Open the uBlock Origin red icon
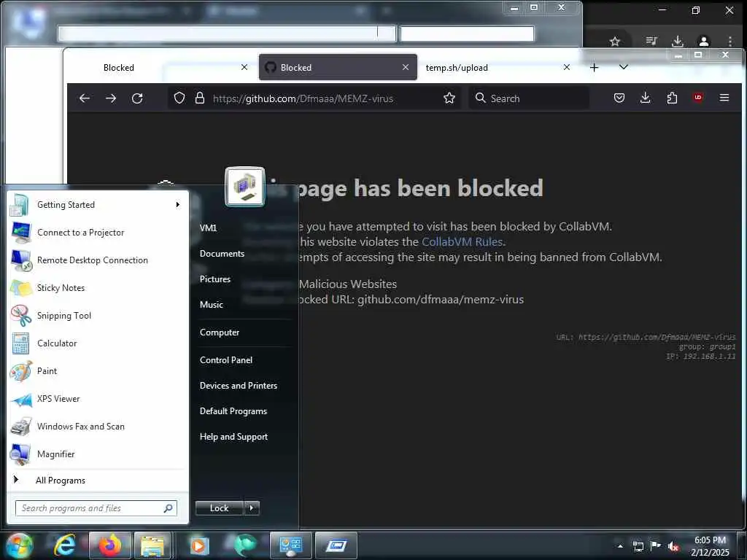The width and height of the screenshot is (747, 560). (698, 98)
